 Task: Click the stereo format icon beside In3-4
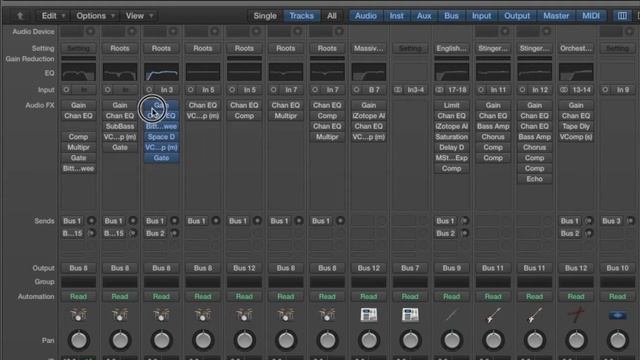398,90
